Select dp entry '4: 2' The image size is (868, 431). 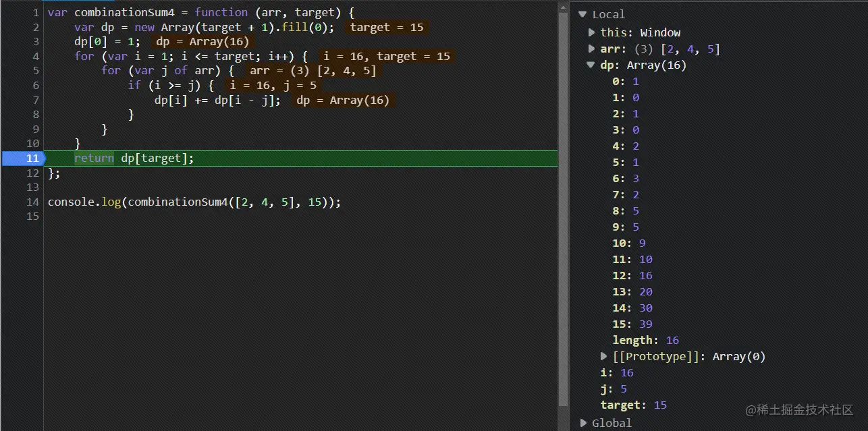pyautogui.click(x=626, y=146)
